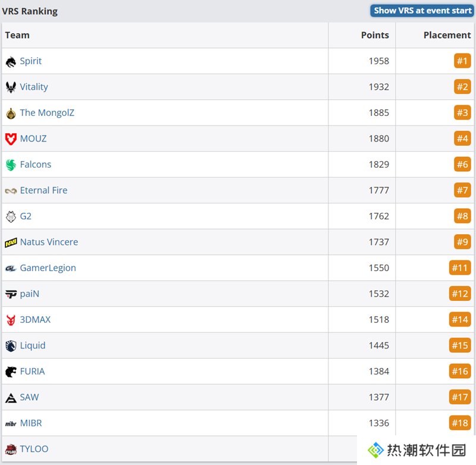Click the 1777 points value

point(379,190)
